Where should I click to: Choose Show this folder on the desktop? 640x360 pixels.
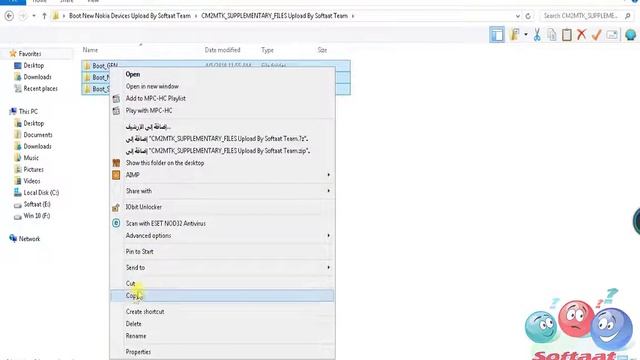222,163
